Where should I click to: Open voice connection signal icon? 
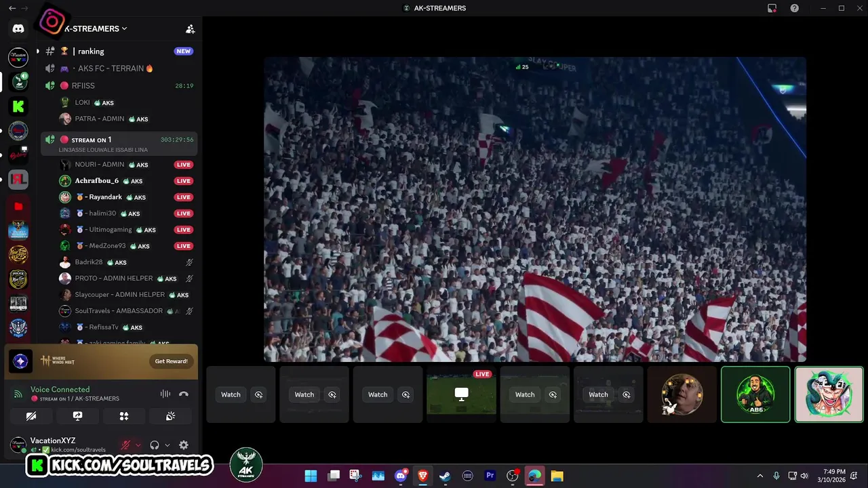pyautogui.click(x=18, y=394)
